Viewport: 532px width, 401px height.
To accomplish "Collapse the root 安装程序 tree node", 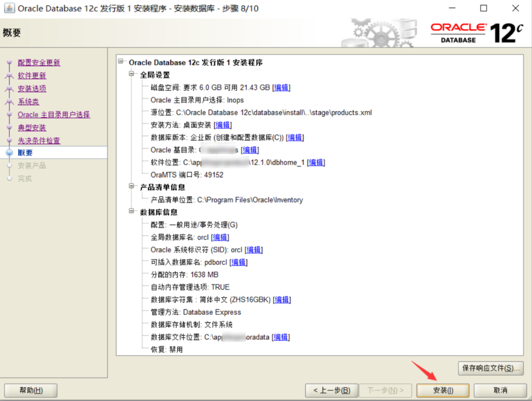I will coord(121,62).
